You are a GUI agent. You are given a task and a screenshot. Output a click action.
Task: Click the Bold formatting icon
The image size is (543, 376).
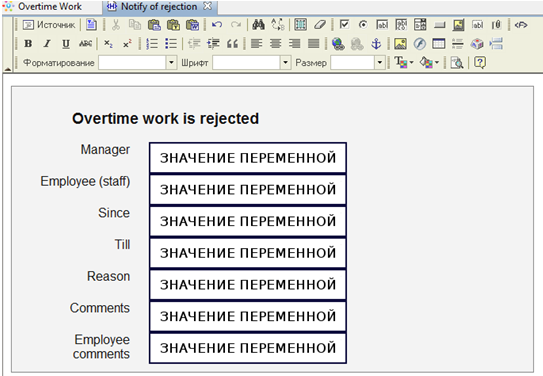coord(28,44)
